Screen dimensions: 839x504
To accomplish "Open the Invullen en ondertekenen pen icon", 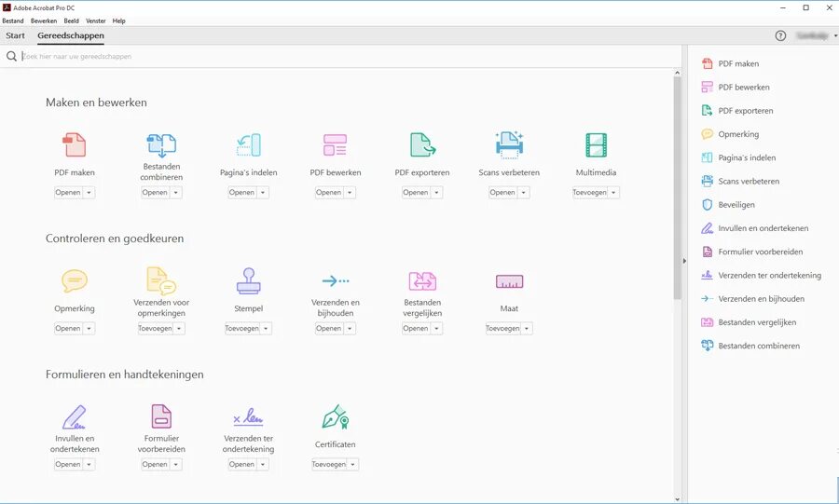I will [74, 416].
